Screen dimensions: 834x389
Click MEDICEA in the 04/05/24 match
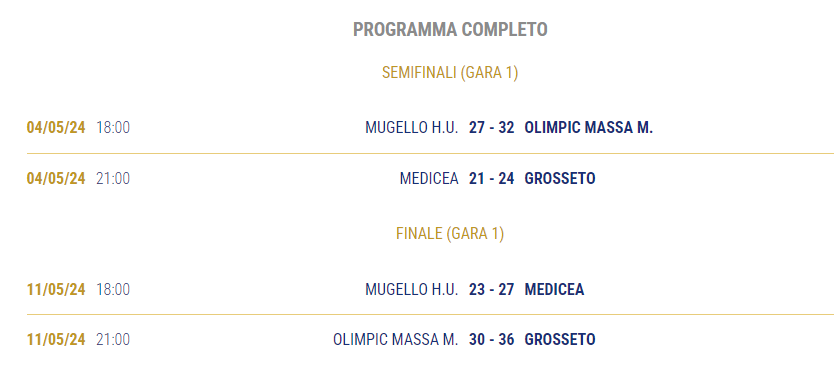(429, 178)
